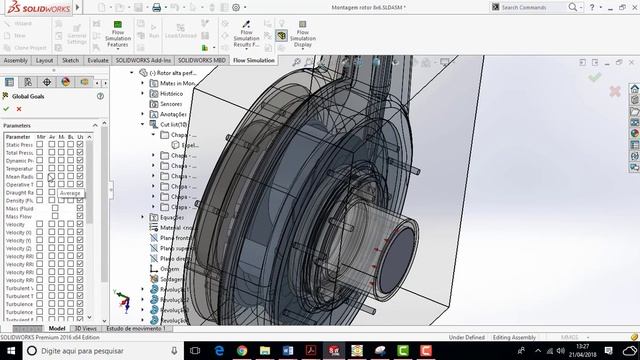Screen dimensions: 640x360
Task: Open the ConfigurationManager tab icon
Action: [x=28, y=82]
